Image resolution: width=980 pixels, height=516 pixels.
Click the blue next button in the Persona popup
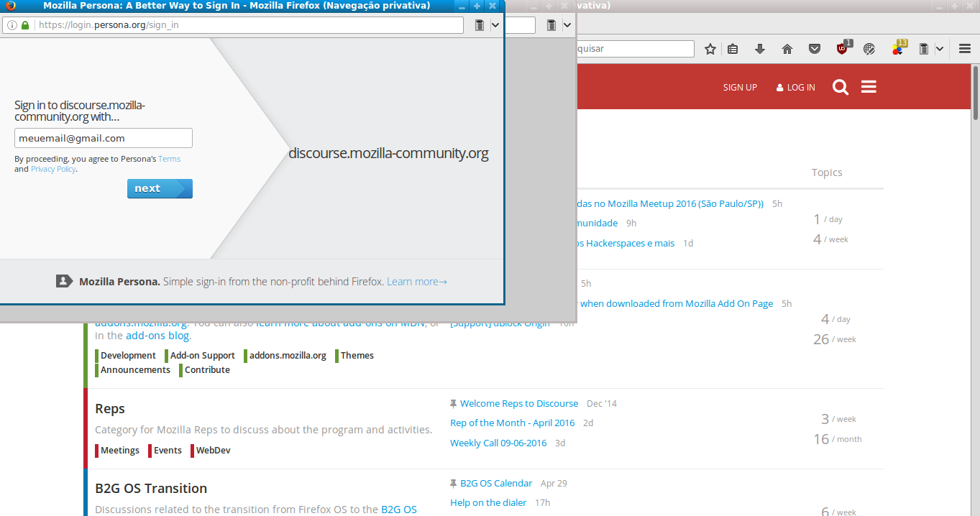[160, 188]
